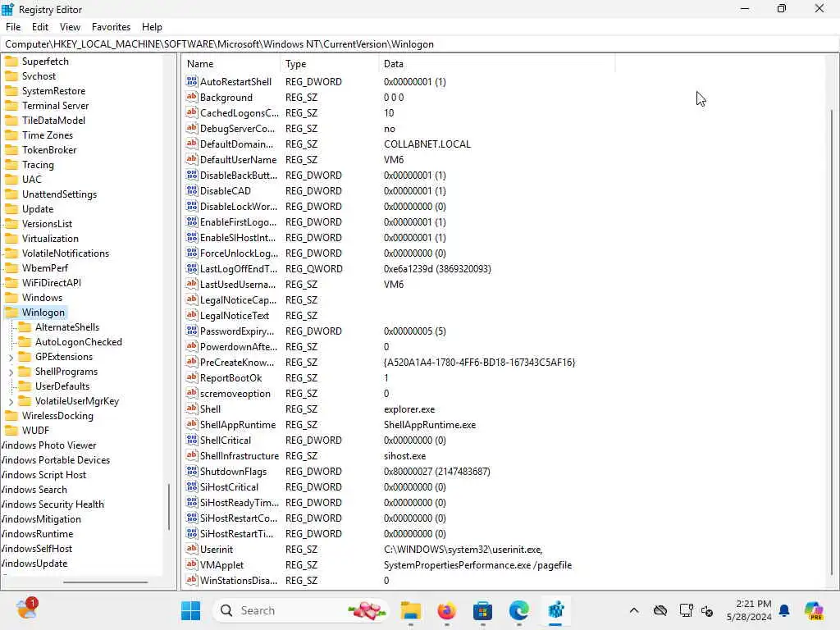Select the DefaultUserName string icon
Viewport: 840px width, 630px height.
coord(192,159)
